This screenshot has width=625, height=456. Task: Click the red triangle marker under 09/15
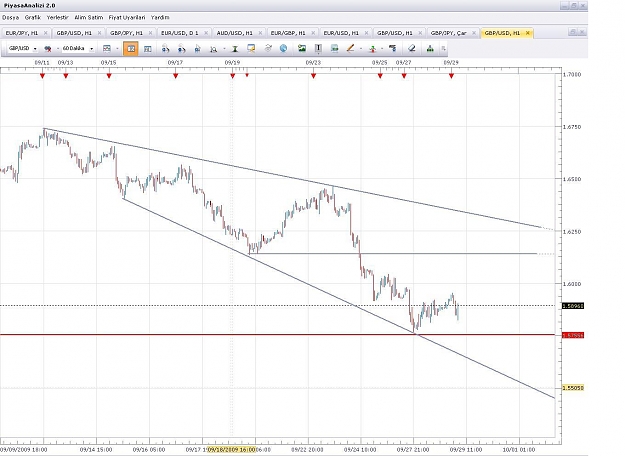109,76
